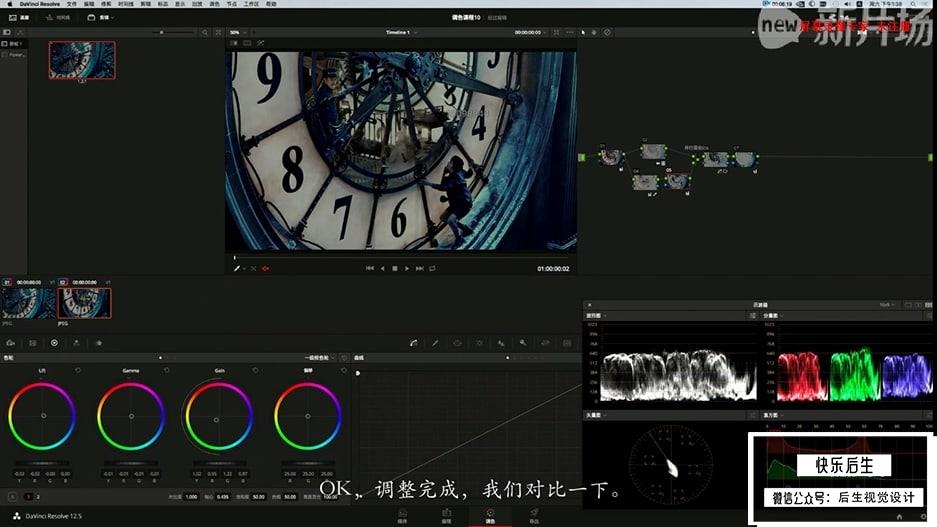Open the project home icon at bottom right

(x=899, y=517)
